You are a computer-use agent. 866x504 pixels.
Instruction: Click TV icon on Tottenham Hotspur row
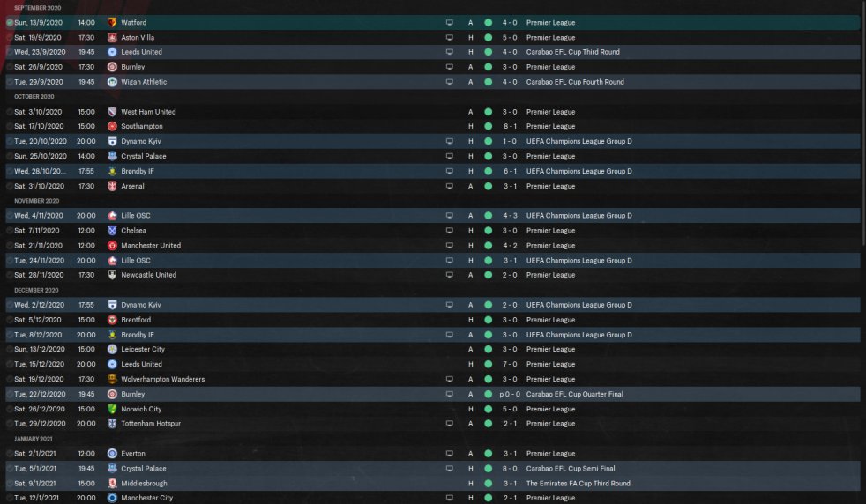449,424
